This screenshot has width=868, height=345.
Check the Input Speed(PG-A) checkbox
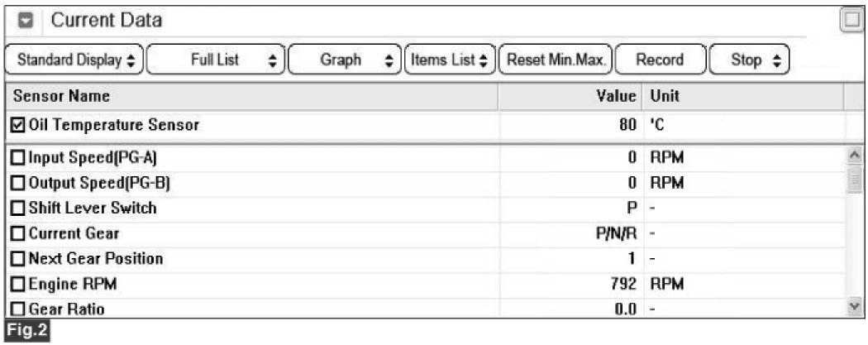[x=18, y=158]
